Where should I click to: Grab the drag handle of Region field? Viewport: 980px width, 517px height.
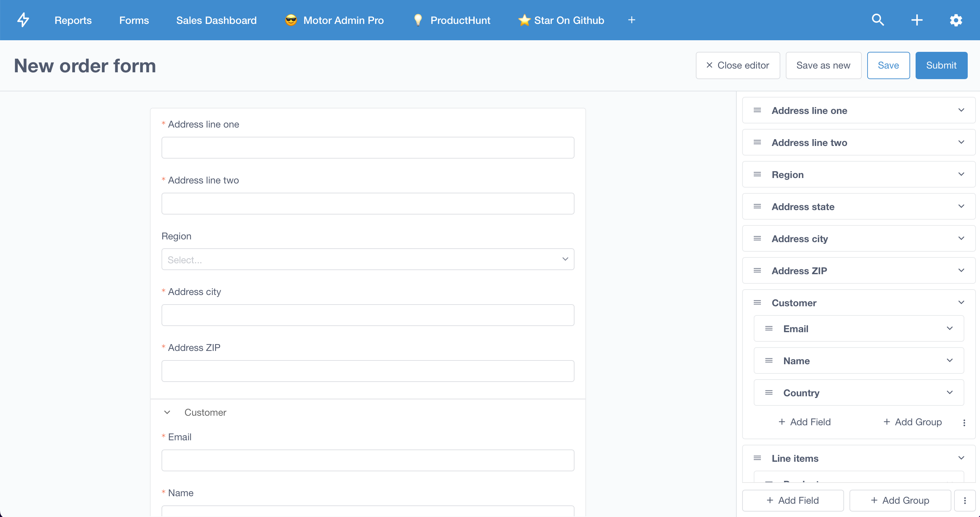point(757,174)
